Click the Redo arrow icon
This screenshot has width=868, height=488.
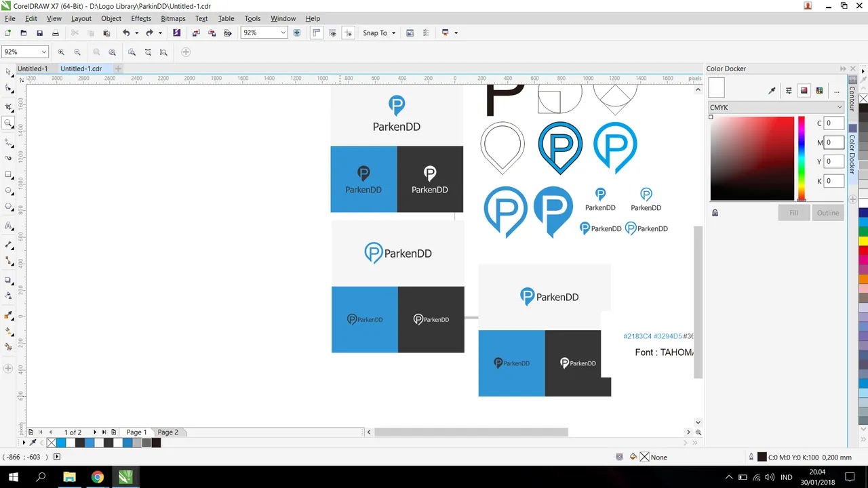coord(150,33)
